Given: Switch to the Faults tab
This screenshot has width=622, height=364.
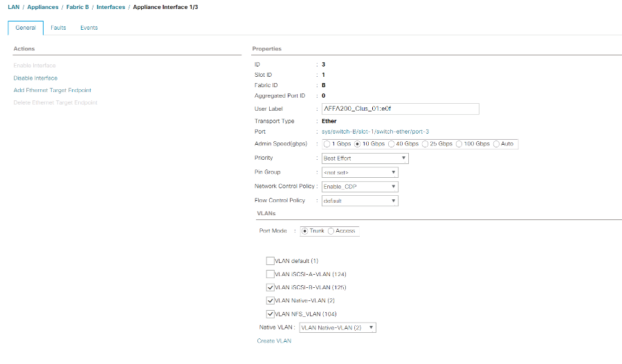Looking at the screenshot, I should [58, 28].
